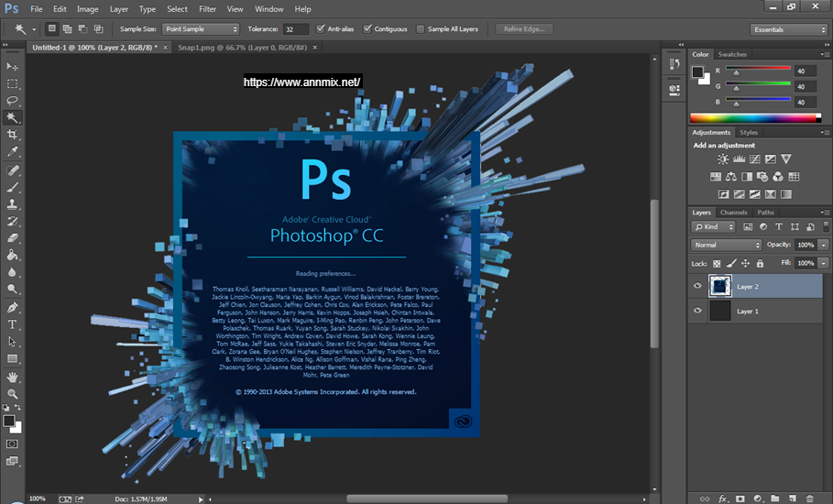This screenshot has width=833, height=504.
Task: Enable Sample All Layers checkbox
Action: pyautogui.click(x=421, y=29)
